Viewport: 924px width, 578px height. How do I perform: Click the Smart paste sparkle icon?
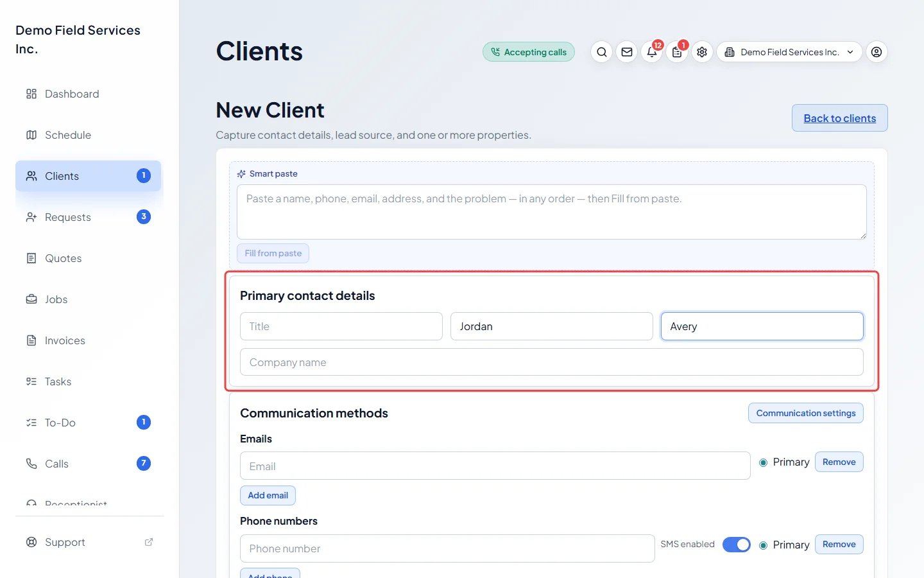click(x=241, y=174)
